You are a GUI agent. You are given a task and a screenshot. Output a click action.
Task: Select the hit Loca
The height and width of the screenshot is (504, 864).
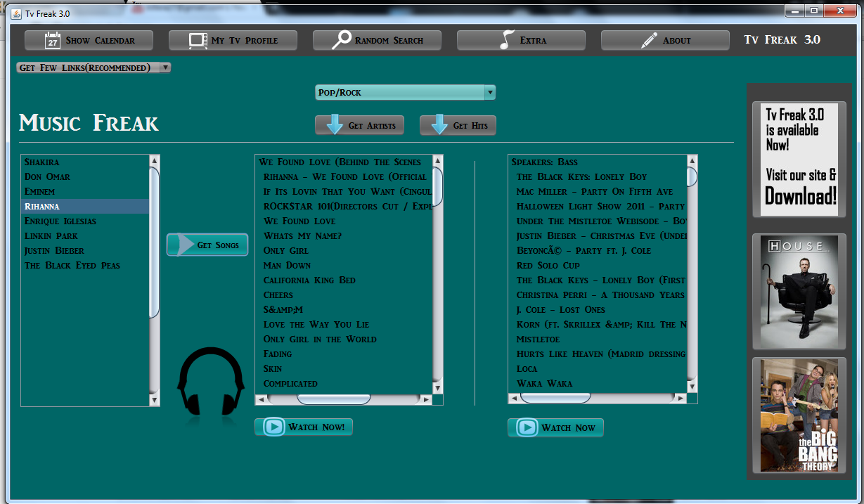click(x=598, y=368)
